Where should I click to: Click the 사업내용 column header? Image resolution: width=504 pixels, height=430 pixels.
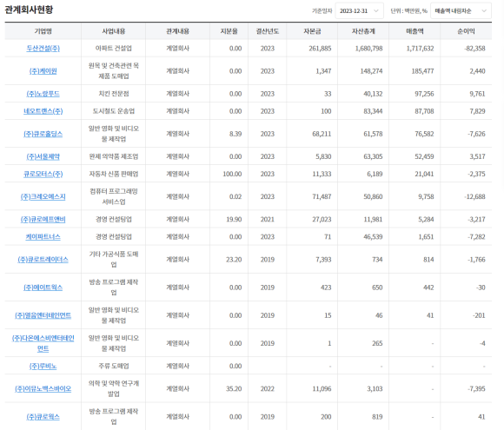[114, 31]
